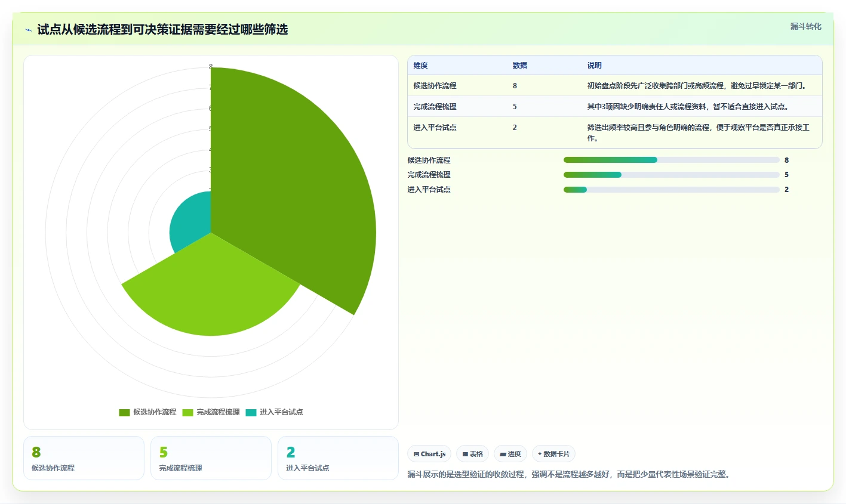The width and height of the screenshot is (846, 504).
Task: Click the description starting with 筛选出频率较高
Action: 698,132
